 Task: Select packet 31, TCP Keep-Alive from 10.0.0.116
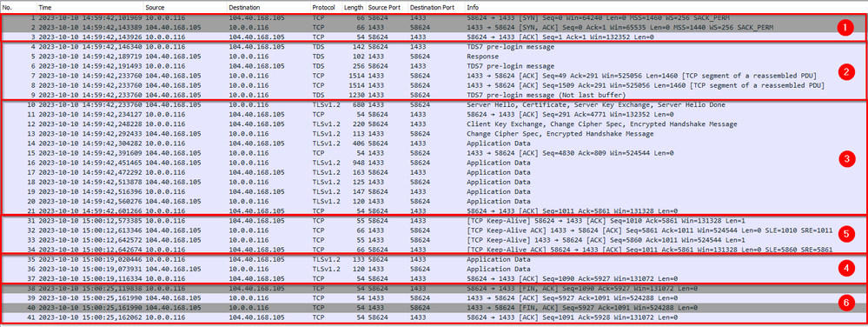(434, 221)
